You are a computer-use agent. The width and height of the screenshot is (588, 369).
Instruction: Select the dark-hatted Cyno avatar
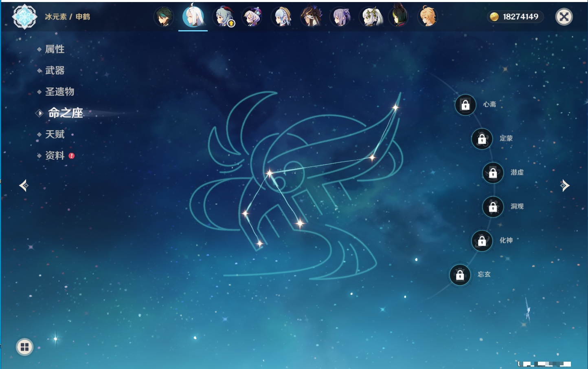tap(311, 17)
